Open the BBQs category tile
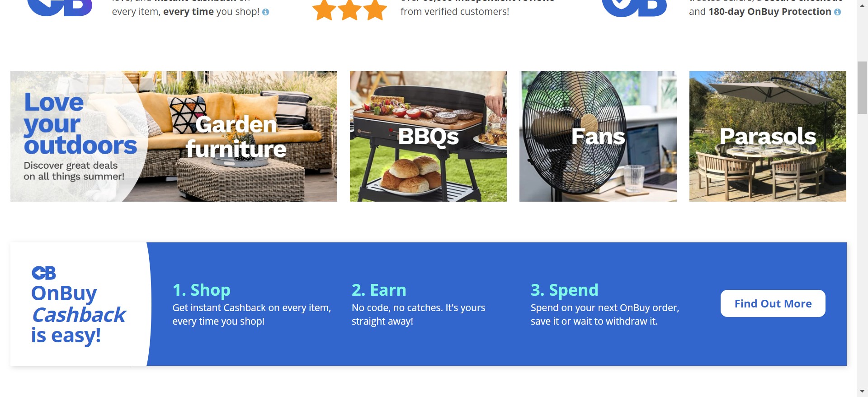868x397 pixels. [428, 136]
